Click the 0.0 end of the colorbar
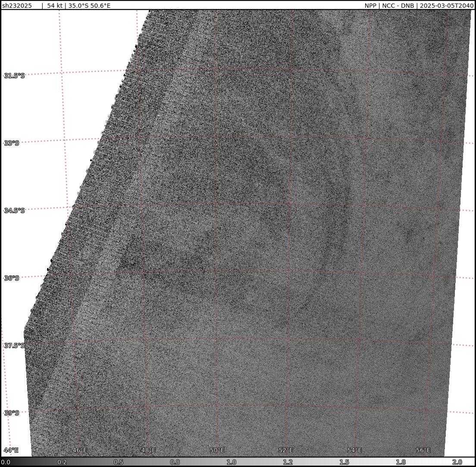Screen dimensions: 476x467 5,462
